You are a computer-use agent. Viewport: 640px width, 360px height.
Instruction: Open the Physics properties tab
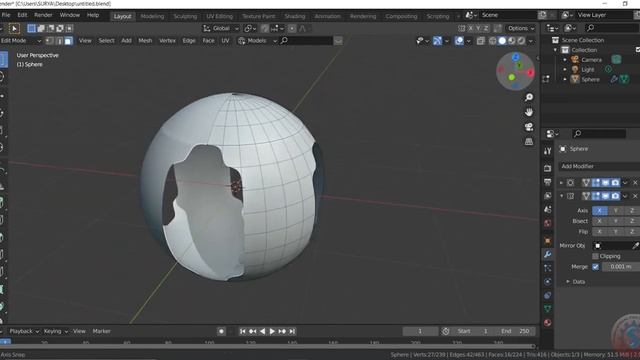click(x=548, y=282)
